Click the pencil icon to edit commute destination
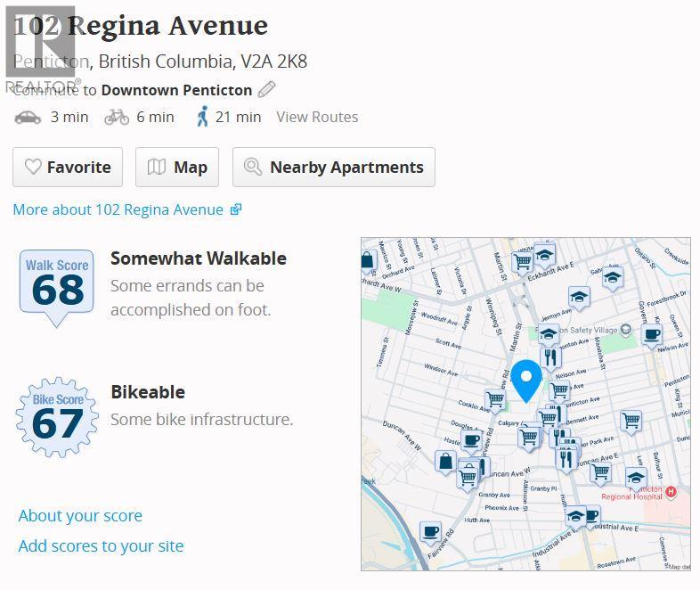 click(266, 90)
